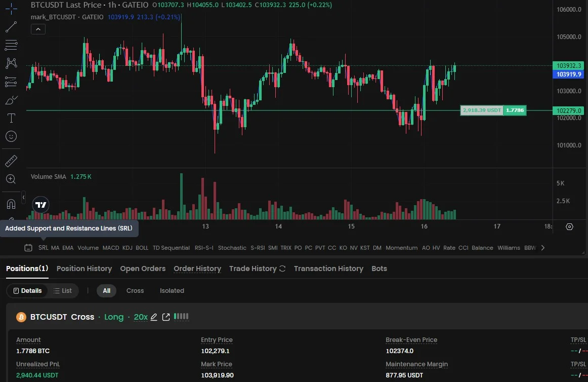Collapse the drawing toolbar side arrow
The width and height of the screenshot is (588, 382).
pyautogui.click(x=23, y=197)
